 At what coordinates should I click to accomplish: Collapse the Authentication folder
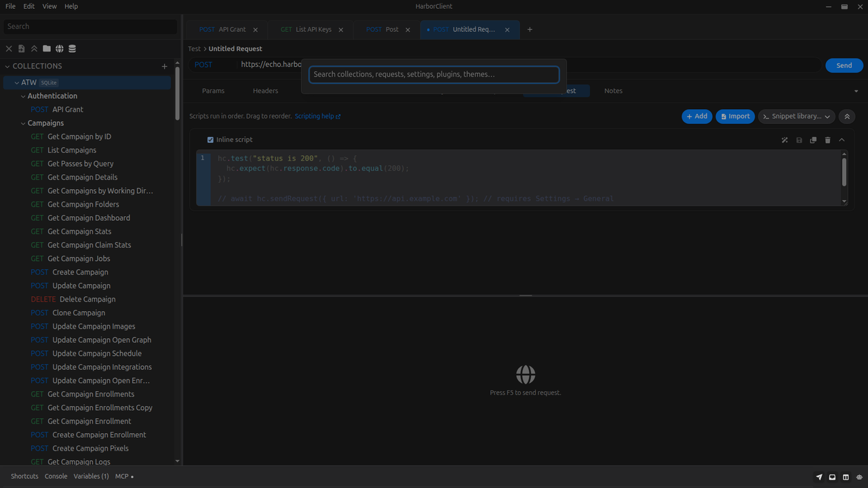point(23,96)
